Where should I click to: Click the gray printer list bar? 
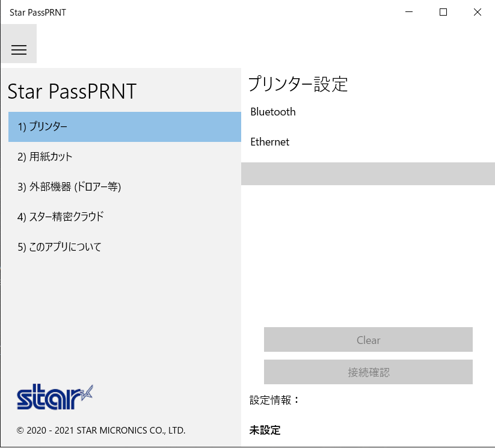pos(368,174)
